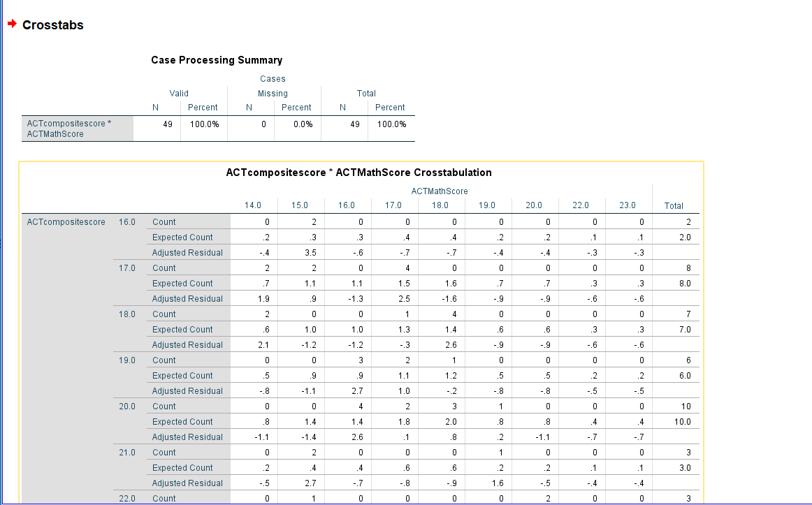Viewport: 812px width, 505px height.
Task: Click the 17.0 row total of 8
Action: pos(688,268)
